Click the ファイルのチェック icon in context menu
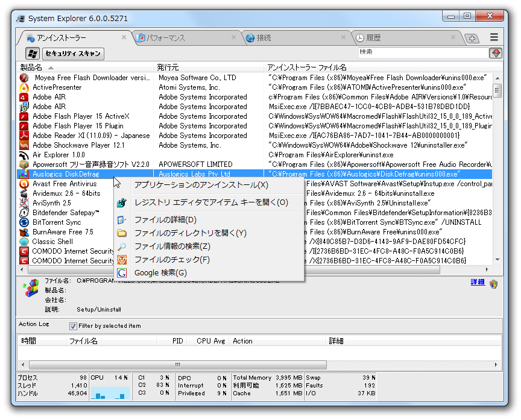Viewport: 521px width, 420px height. 122,260
